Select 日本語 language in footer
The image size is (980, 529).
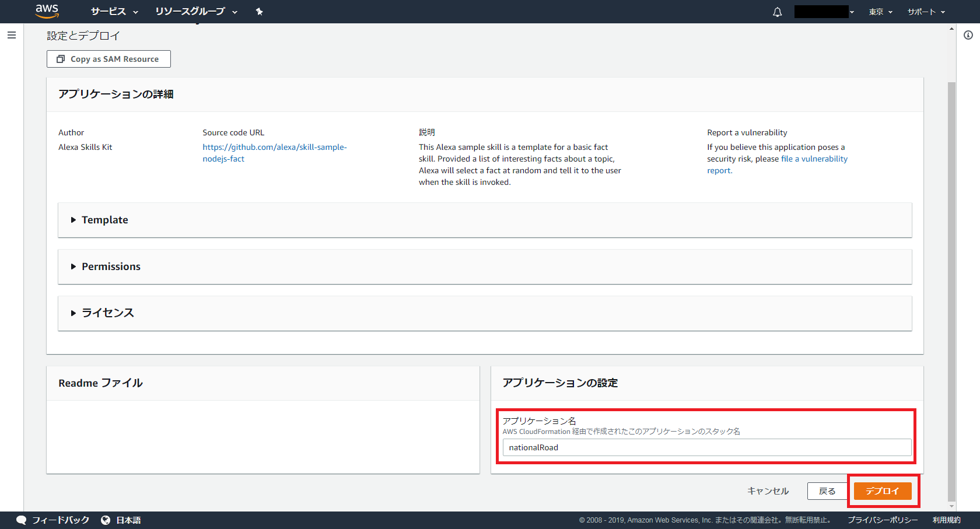(x=128, y=520)
